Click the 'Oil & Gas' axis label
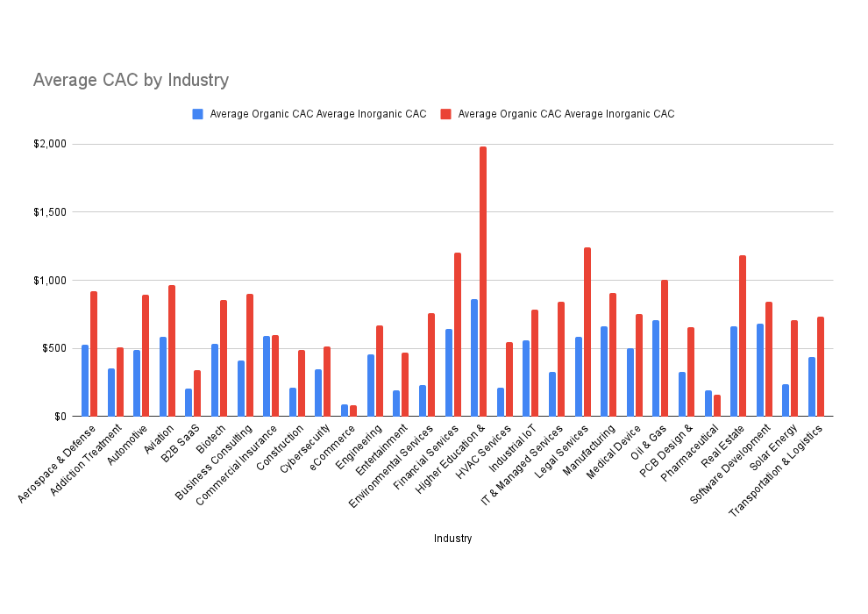The width and height of the screenshot is (868, 614). [x=650, y=442]
